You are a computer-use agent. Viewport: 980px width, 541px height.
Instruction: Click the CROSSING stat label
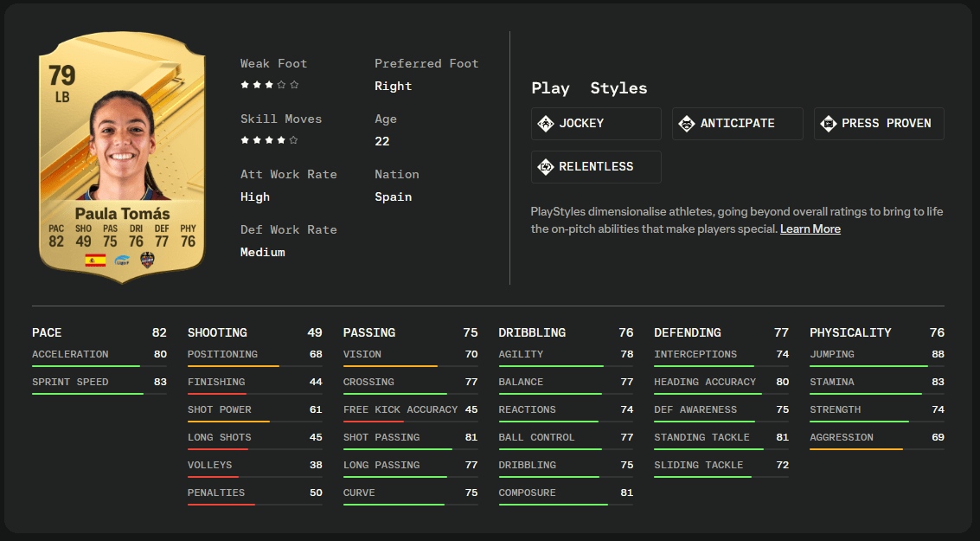[x=368, y=382]
